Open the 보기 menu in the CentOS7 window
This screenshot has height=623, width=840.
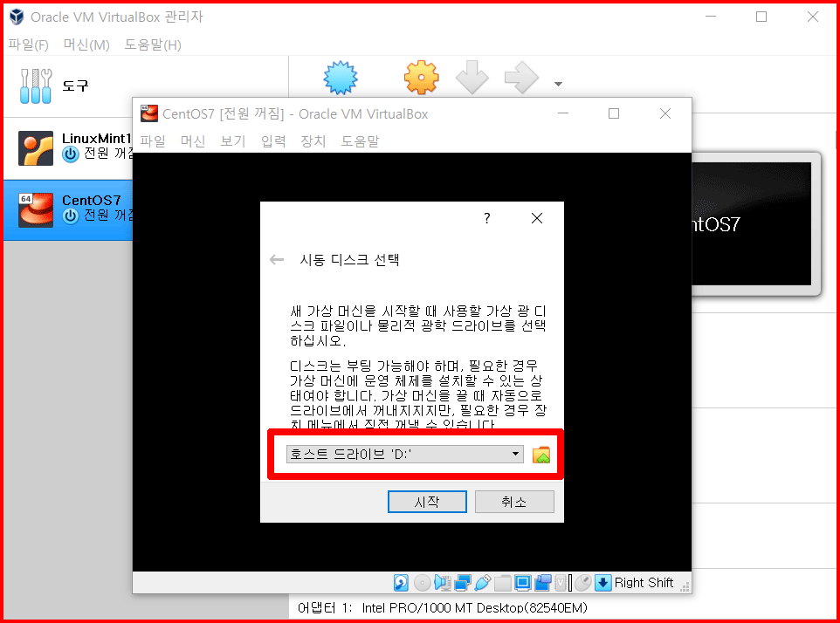(233, 141)
